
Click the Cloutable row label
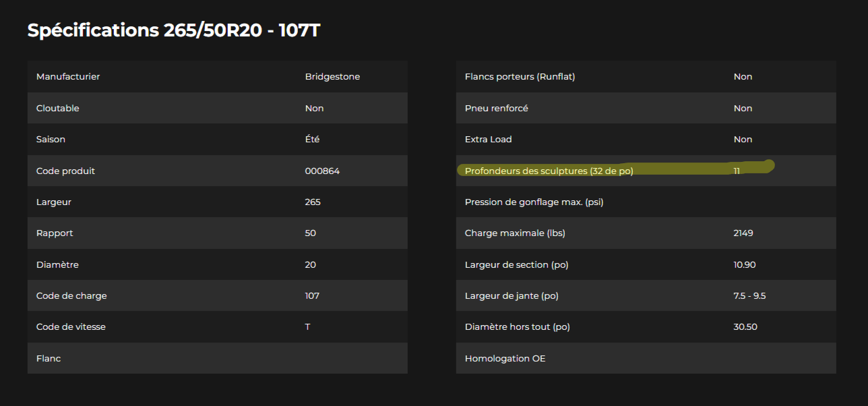click(x=58, y=109)
